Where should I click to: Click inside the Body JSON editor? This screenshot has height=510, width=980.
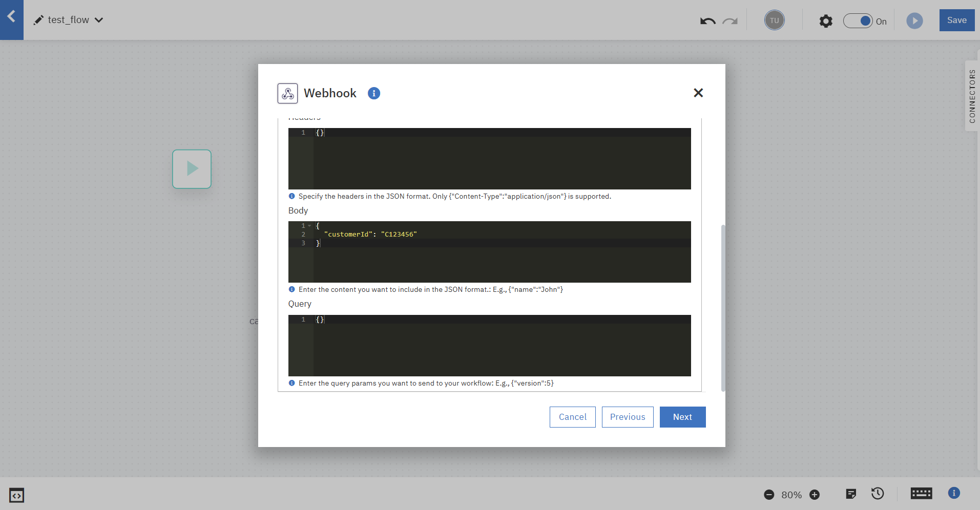(489, 252)
